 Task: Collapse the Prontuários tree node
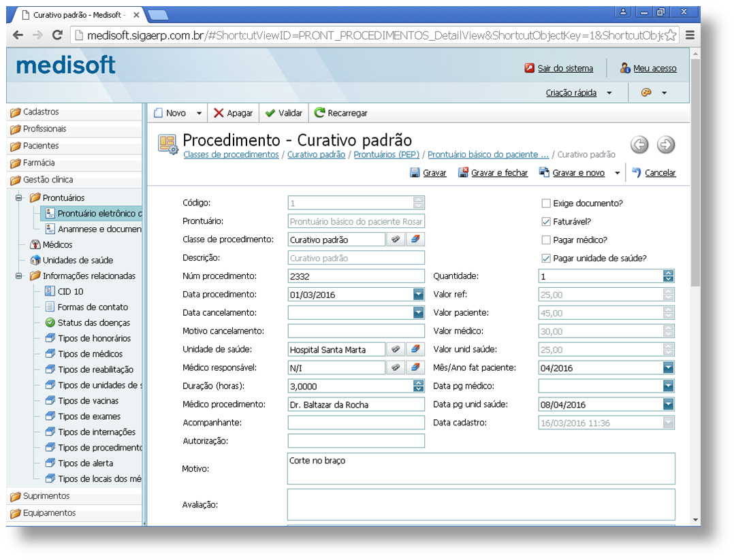(19, 198)
